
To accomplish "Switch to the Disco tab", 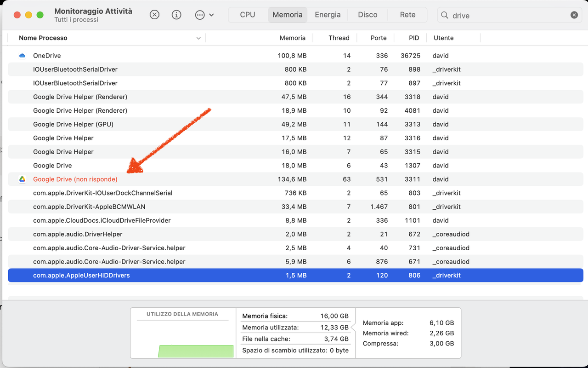I will [x=367, y=15].
